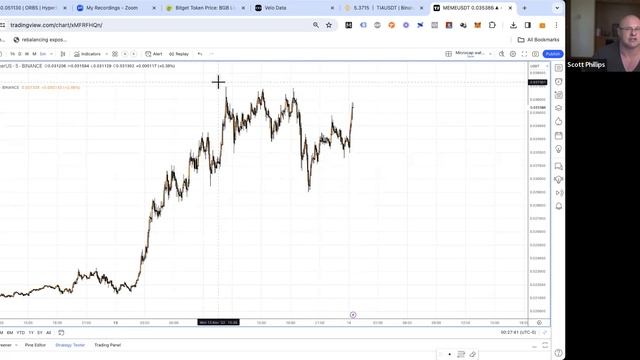This screenshot has width=640, height=360.
Task: Open layout setup grid icon
Action: (x=448, y=54)
